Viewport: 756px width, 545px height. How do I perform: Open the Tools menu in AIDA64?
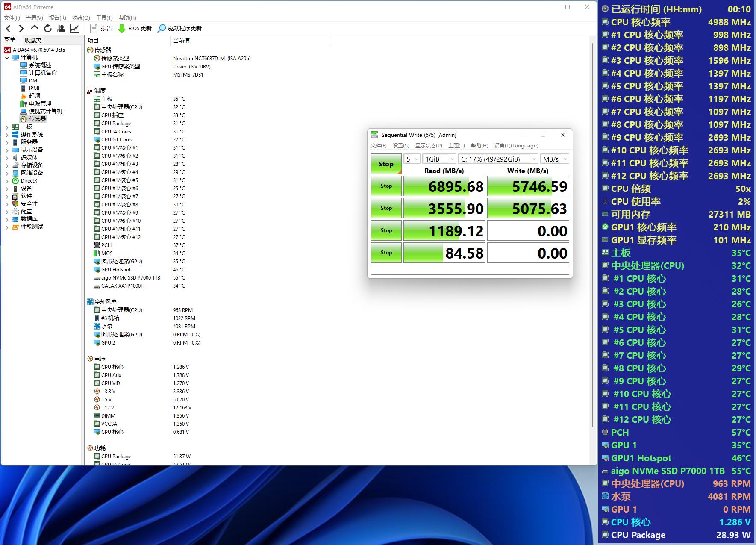(x=104, y=18)
